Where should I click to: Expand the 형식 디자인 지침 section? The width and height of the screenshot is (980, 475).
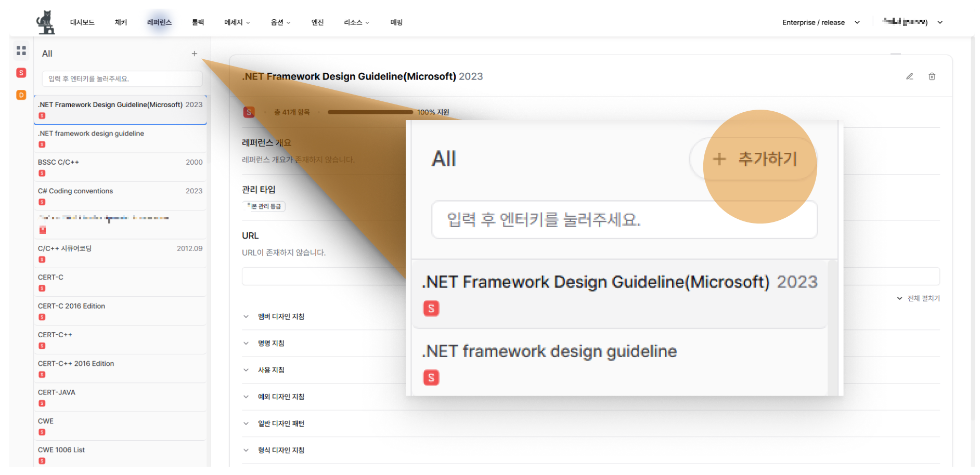point(274,451)
